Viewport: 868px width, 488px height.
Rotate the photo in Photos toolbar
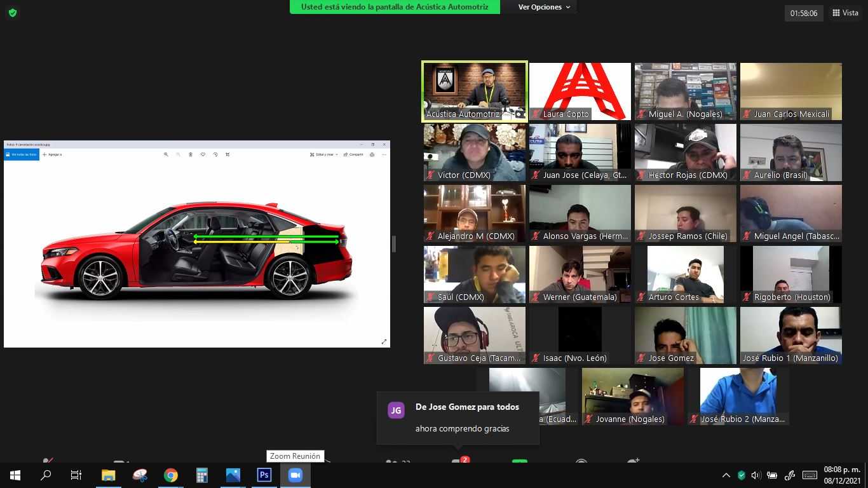coord(215,154)
